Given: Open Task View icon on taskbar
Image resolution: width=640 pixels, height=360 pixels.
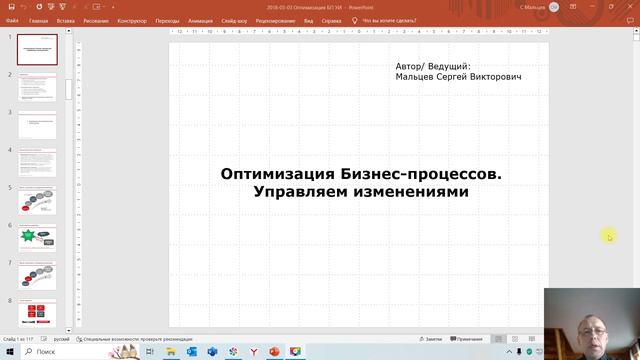Looking at the screenshot, I should click(150, 351).
